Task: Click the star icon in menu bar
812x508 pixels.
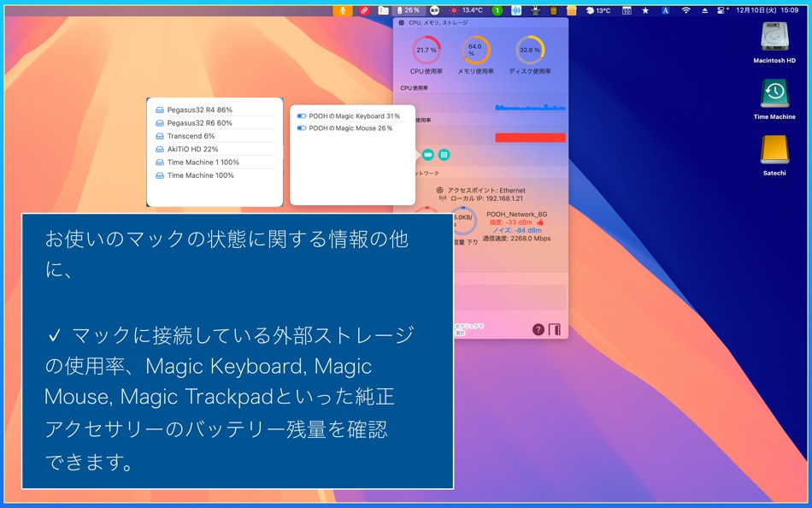Action: click(x=646, y=10)
